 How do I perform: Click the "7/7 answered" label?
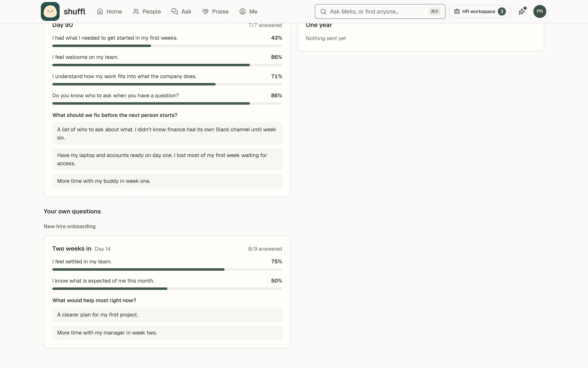coord(265,25)
